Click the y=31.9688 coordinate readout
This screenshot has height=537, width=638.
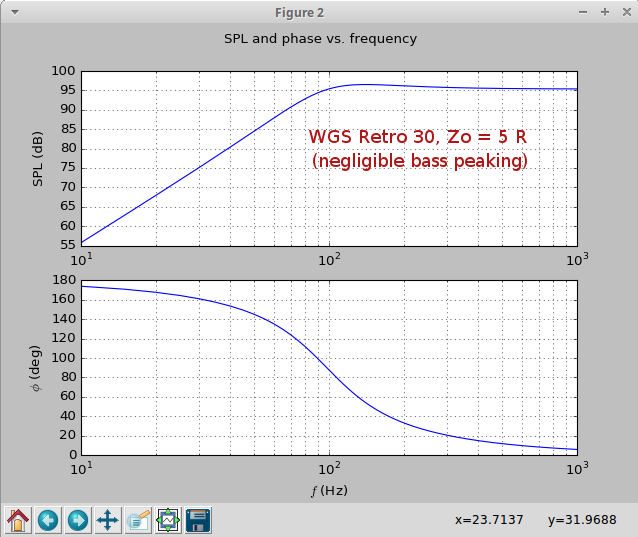tap(582, 520)
